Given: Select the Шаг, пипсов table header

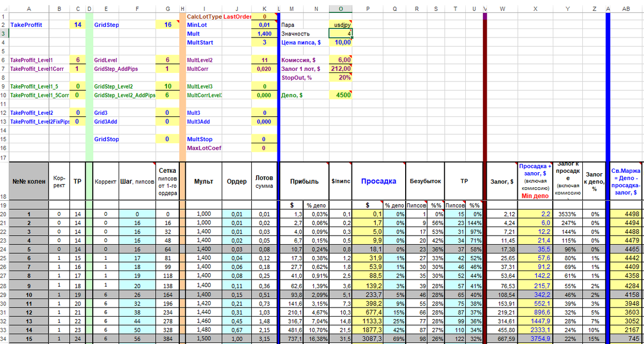Looking at the screenshot, I should coord(137,181).
